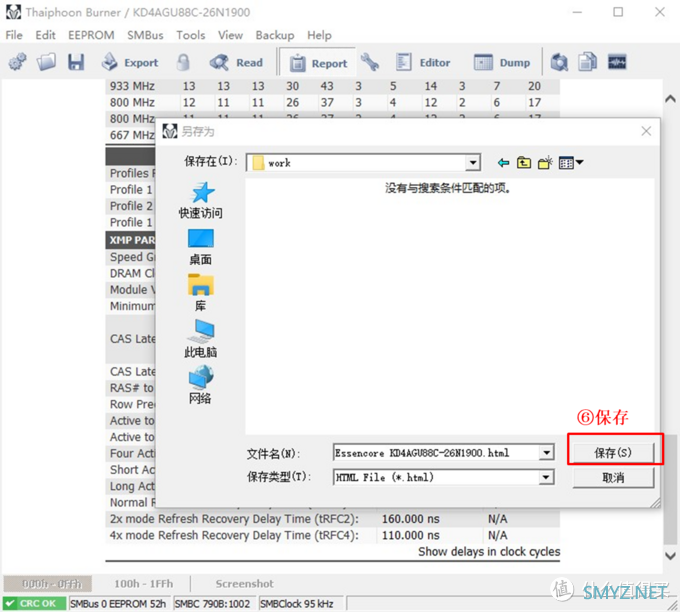This screenshot has width=680, height=612.
Task: Expand the save location 'work' dropdown
Action: tap(473, 163)
